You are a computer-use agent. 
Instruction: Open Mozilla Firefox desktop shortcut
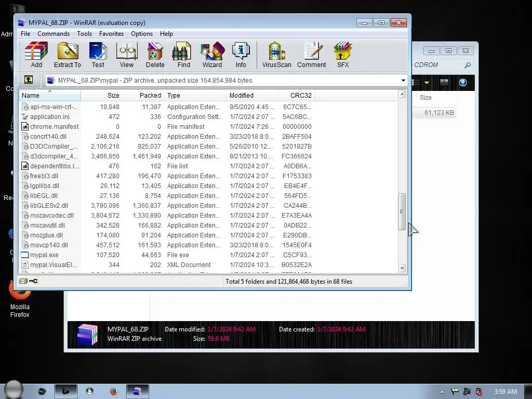point(20,300)
